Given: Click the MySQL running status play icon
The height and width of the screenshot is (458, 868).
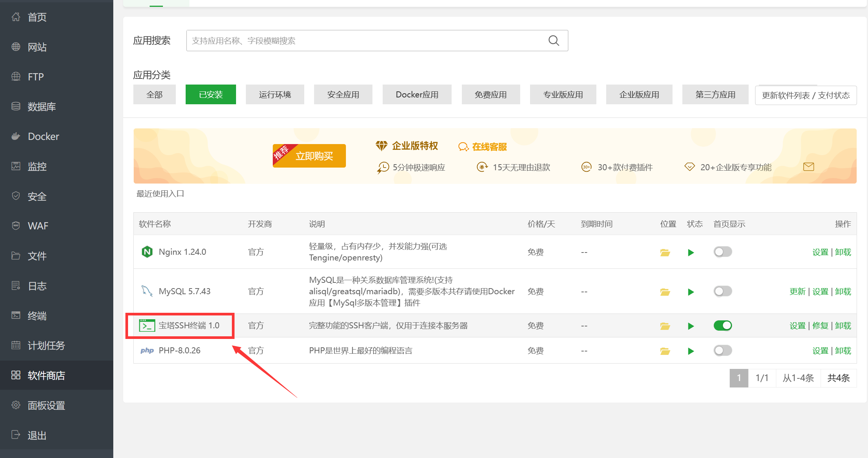Looking at the screenshot, I should pos(691,292).
